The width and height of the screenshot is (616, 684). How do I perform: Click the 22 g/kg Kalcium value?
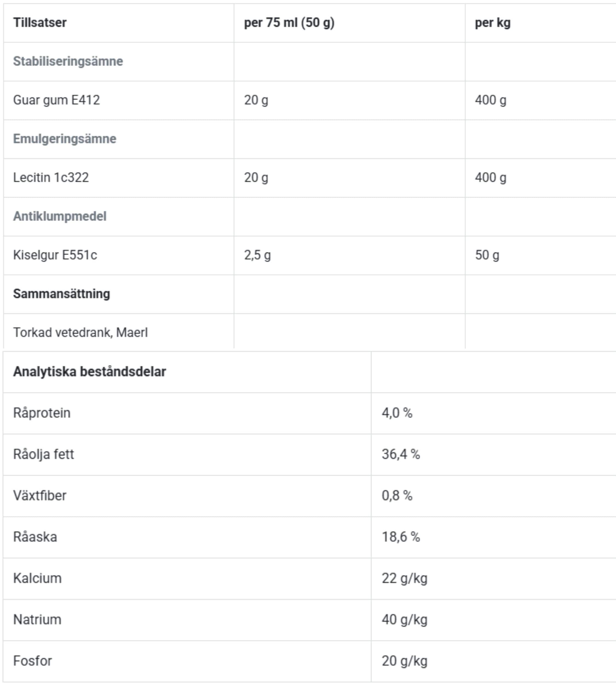[x=404, y=578]
